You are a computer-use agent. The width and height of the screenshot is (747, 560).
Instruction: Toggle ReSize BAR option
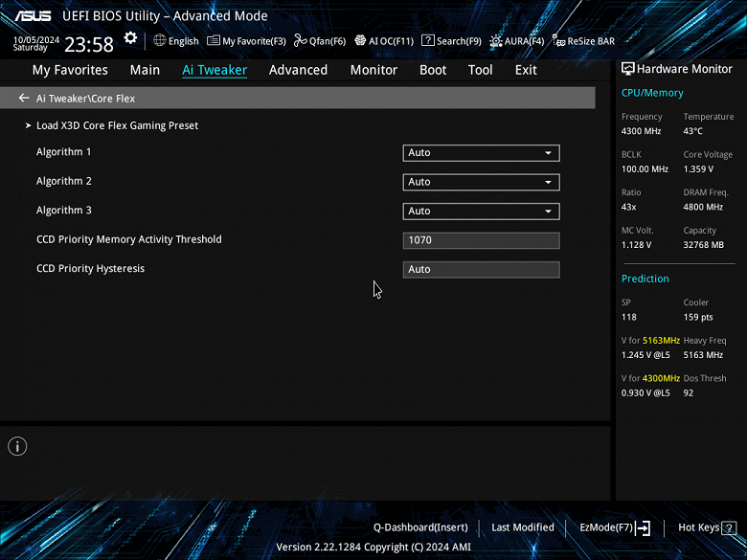[x=583, y=41]
